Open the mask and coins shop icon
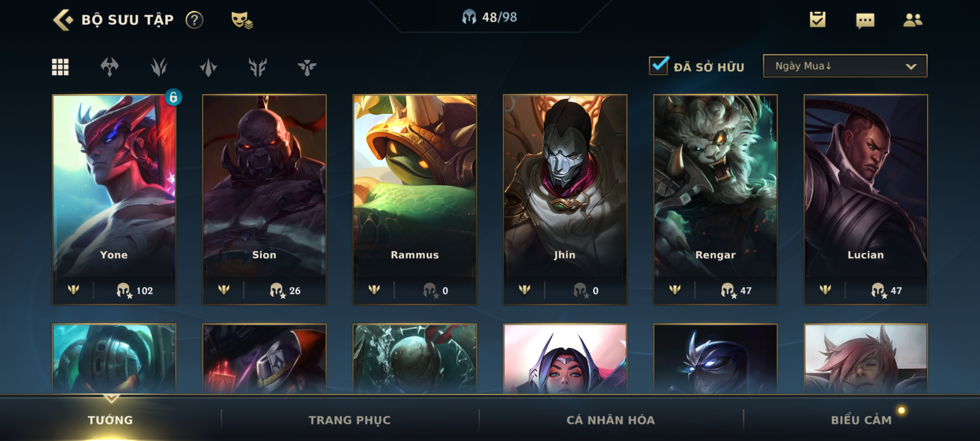This screenshot has height=441, width=980. click(242, 20)
